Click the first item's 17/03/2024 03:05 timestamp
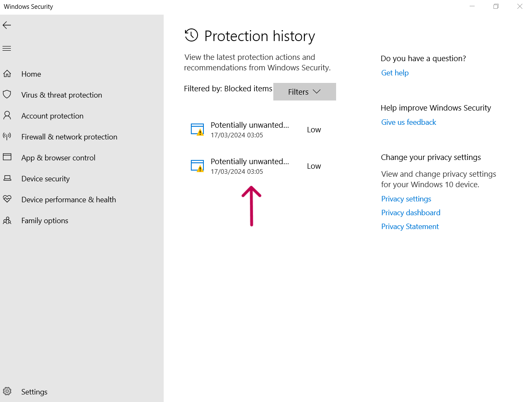The width and height of the screenshot is (532, 402). click(x=237, y=135)
